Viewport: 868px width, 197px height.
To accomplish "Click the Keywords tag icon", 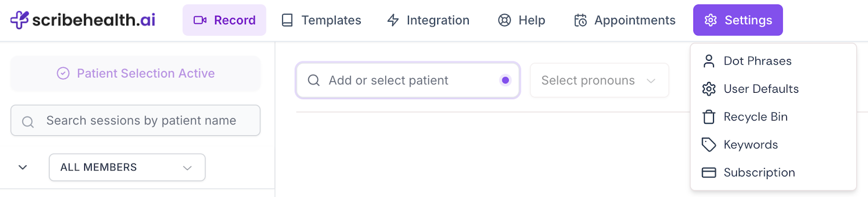I will click(x=709, y=144).
